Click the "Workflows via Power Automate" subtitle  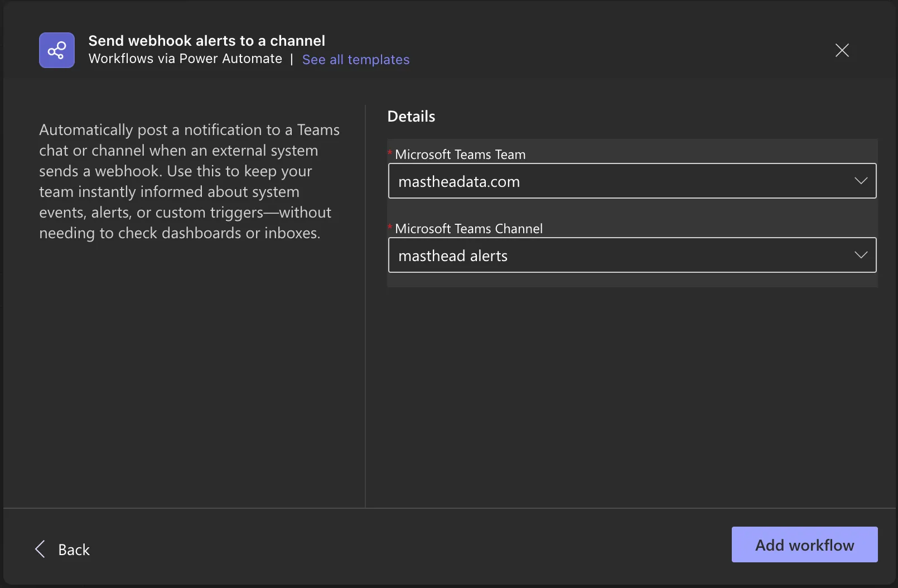coord(185,59)
